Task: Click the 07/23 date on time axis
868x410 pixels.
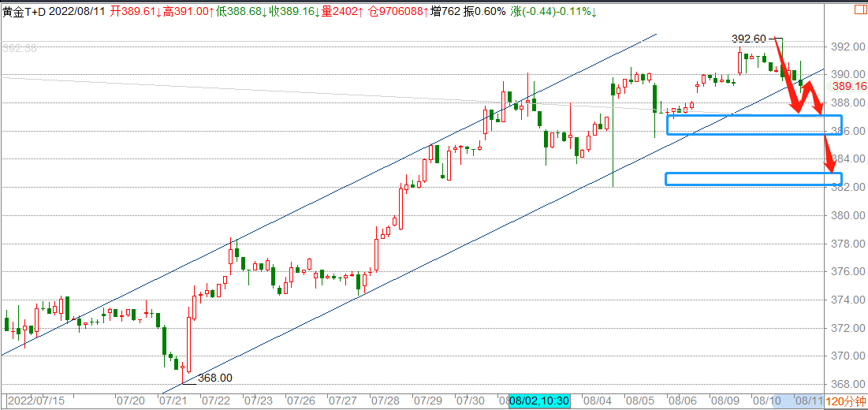Action: 259,400
